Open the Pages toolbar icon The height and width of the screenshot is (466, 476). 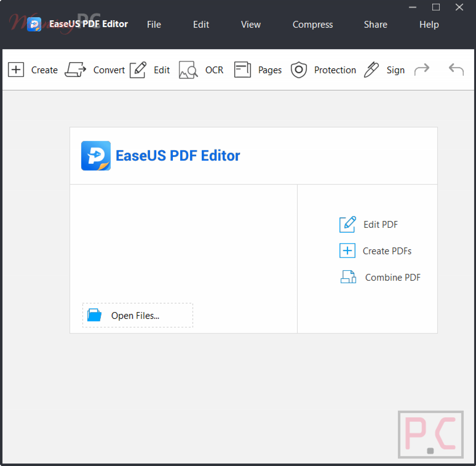(242, 70)
